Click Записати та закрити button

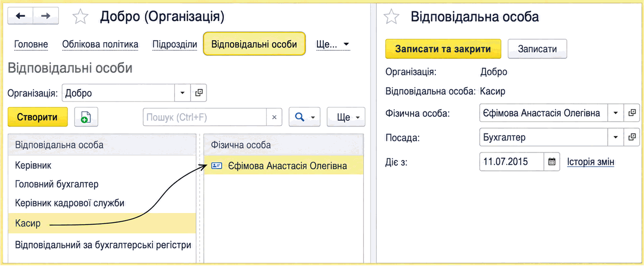(443, 49)
